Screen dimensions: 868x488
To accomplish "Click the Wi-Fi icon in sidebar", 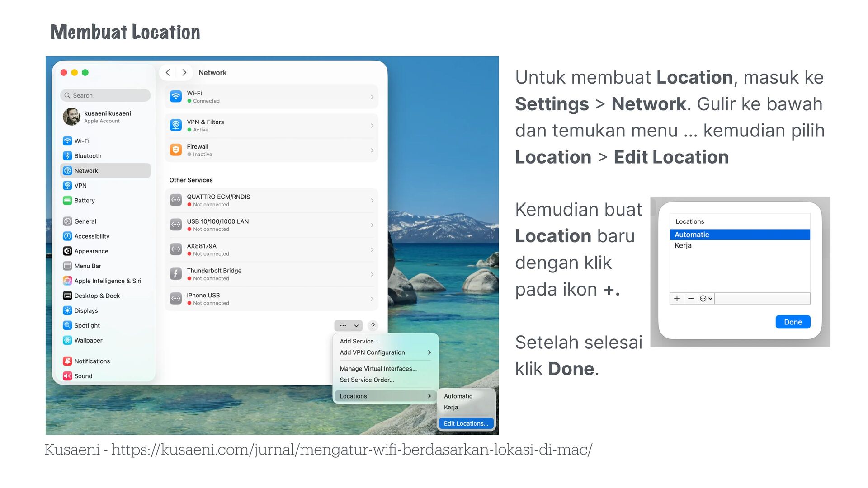I will click(67, 141).
